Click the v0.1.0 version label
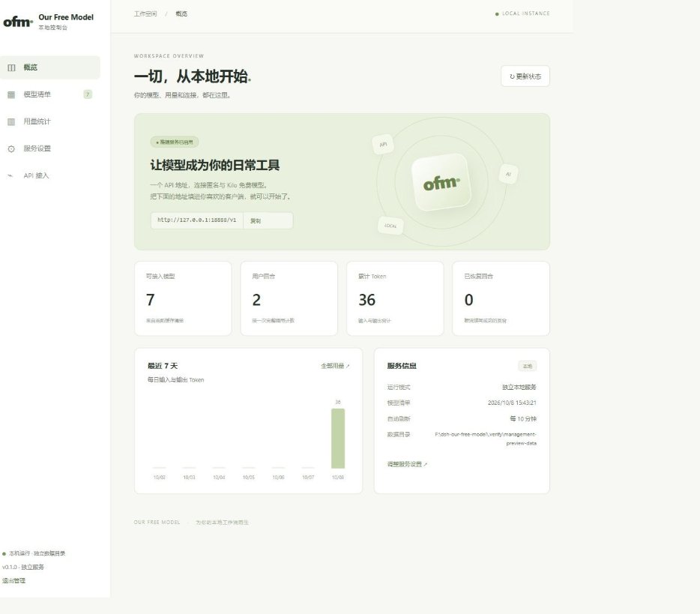Image resolution: width=700 pixels, height=614 pixels. 22,567
